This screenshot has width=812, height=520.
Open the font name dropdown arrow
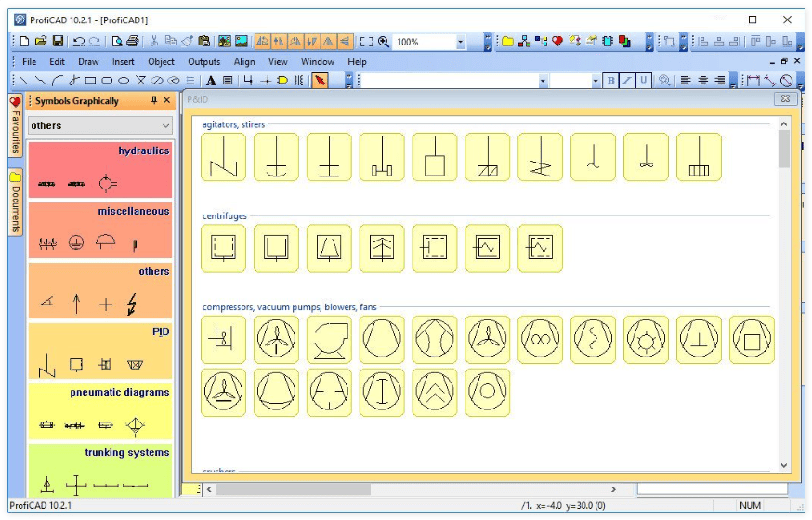coord(543,81)
